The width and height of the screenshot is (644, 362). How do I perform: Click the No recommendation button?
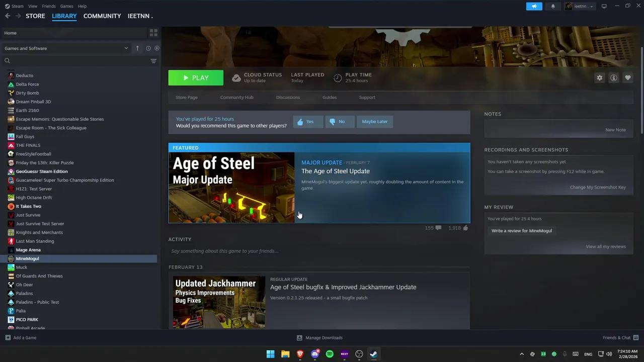click(x=340, y=122)
